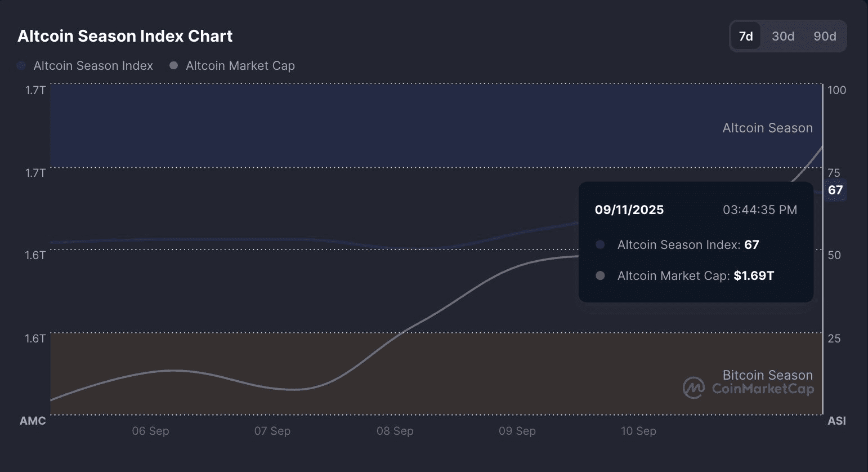
Task: Click the Altcoin Season Index legend label
Action: tap(93, 66)
